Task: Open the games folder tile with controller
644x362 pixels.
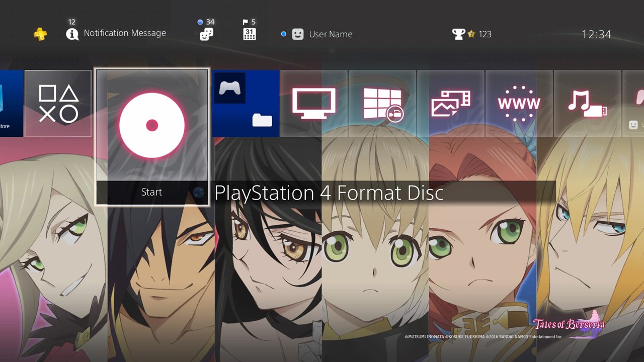Action: [246, 104]
